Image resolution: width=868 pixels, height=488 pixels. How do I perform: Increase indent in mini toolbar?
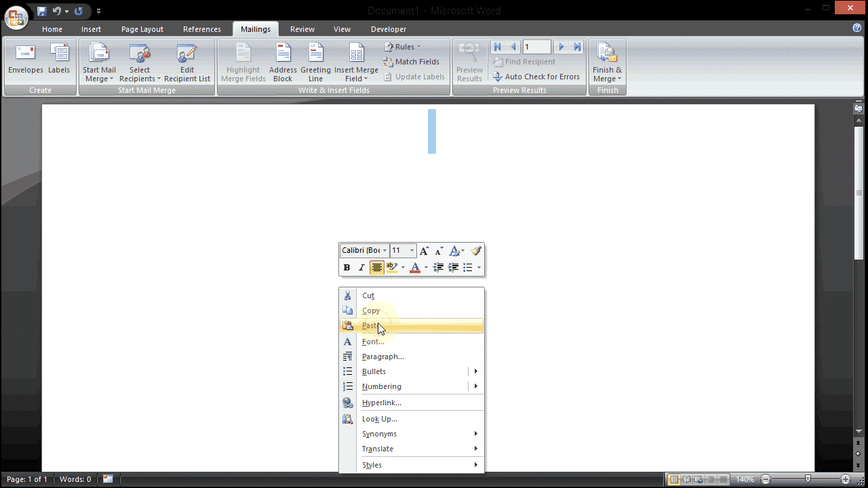tap(453, 268)
